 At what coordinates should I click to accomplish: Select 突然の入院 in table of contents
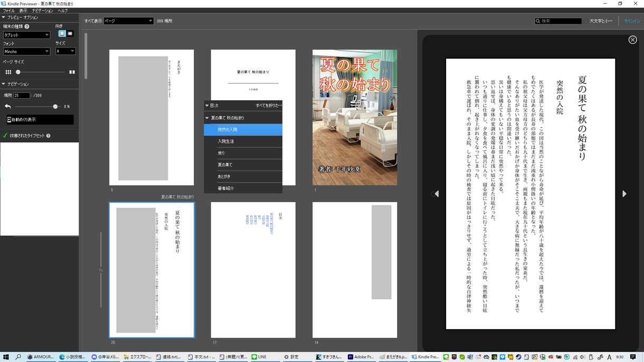[243, 130]
